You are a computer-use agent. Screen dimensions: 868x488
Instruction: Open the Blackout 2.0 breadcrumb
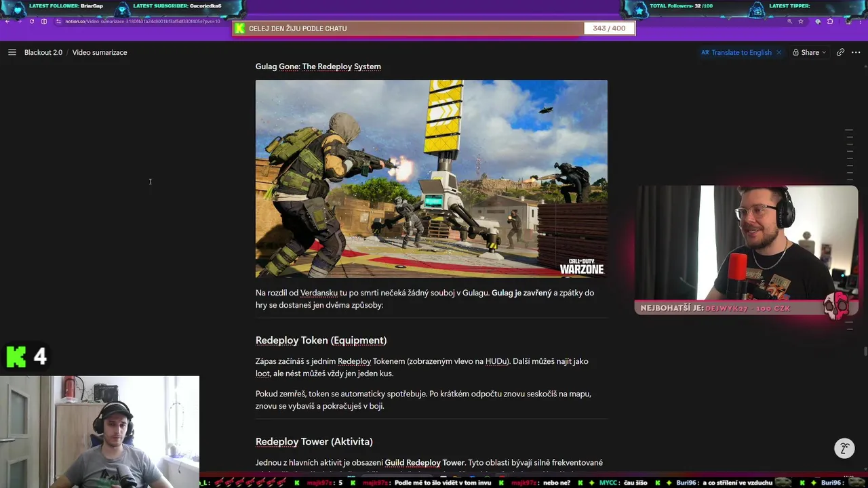[x=43, y=52]
